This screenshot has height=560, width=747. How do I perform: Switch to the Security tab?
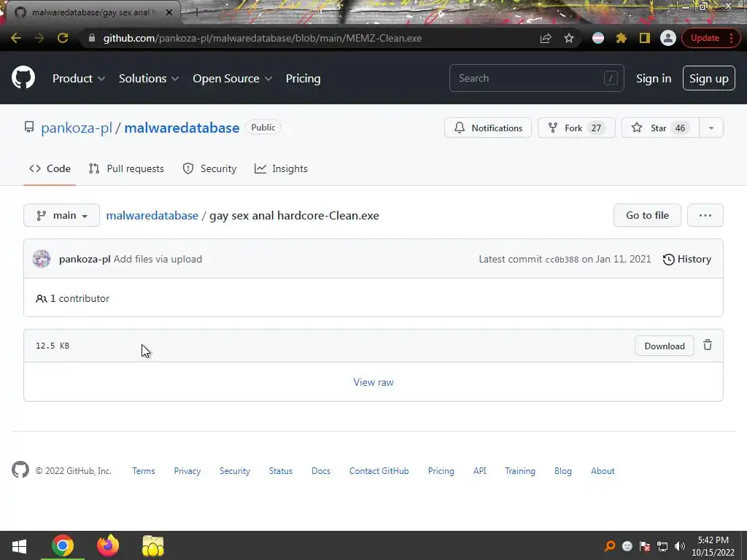click(209, 168)
